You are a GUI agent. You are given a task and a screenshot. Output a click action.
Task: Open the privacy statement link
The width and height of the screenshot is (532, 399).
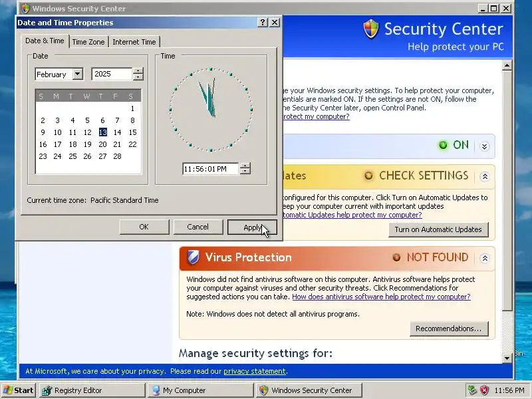(255, 371)
